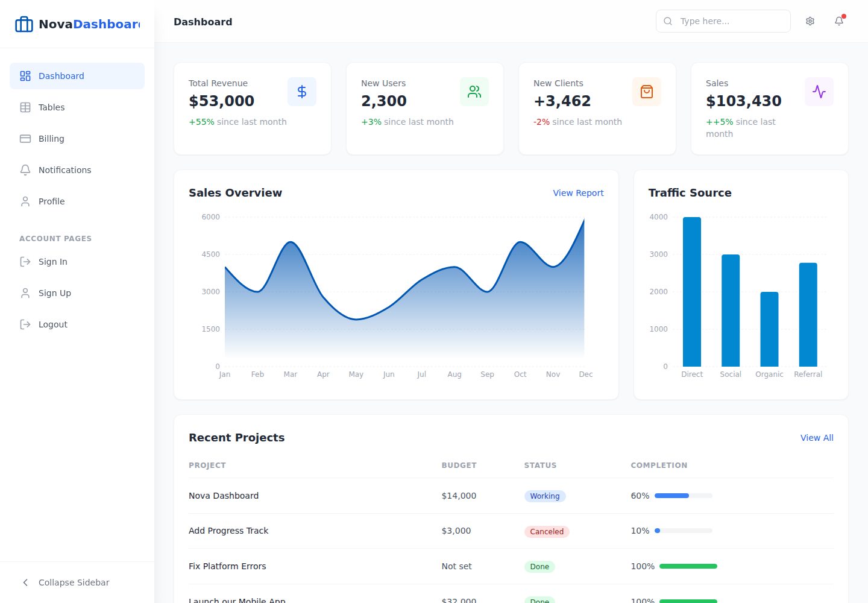The image size is (868, 603).
Task: Open the Sign Up page
Action: (77, 293)
